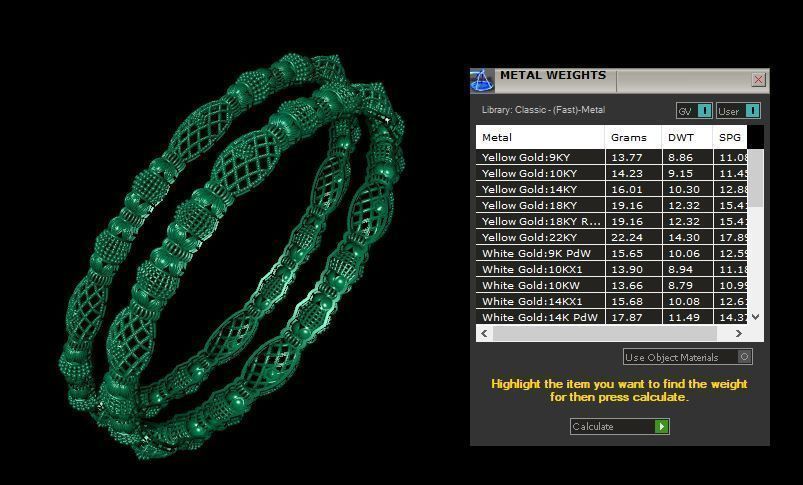
Task: Click the green bangle 3D model
Action: (231, 256)
